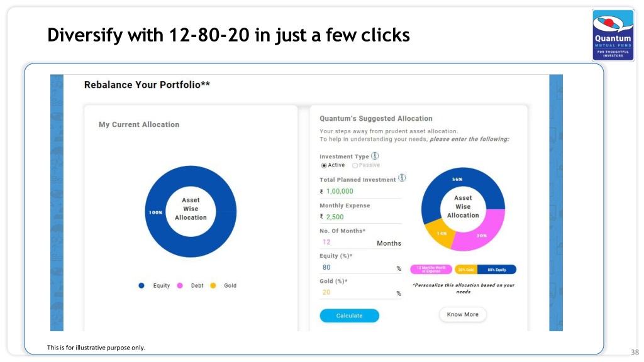Click the Total Planned Investment info icon
The width and height of the screenshot is (644, 362).
(402, 178)
